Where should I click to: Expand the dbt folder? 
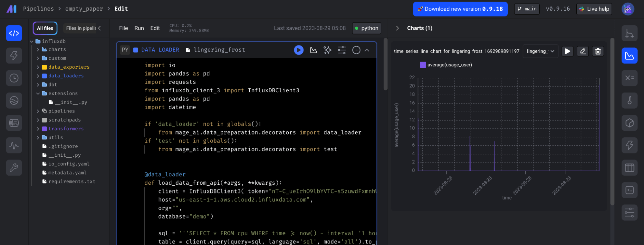click(x=38, y=85)
